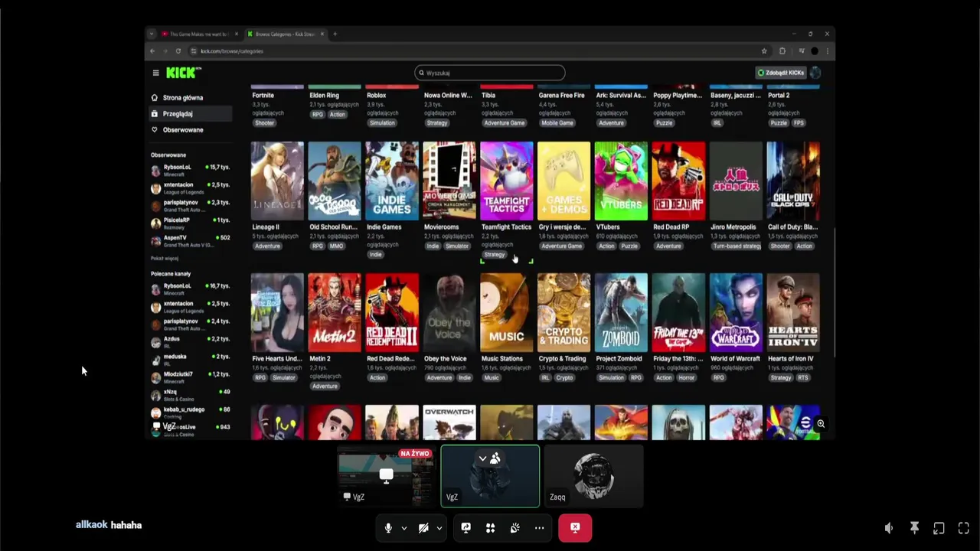Viewport: 980px width, 551px height.
Task: Open the Project Zomboid category cover
Action: pyautogui.click(x=621, y=312)
